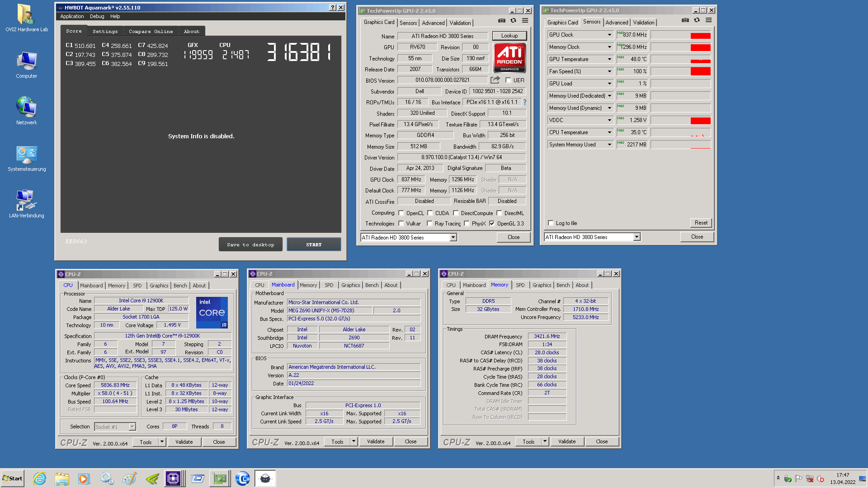Click the GPU Clock red sensor graph
Image resolution: width=868 pixels, height=488 pixels.
tap(700, 36)
